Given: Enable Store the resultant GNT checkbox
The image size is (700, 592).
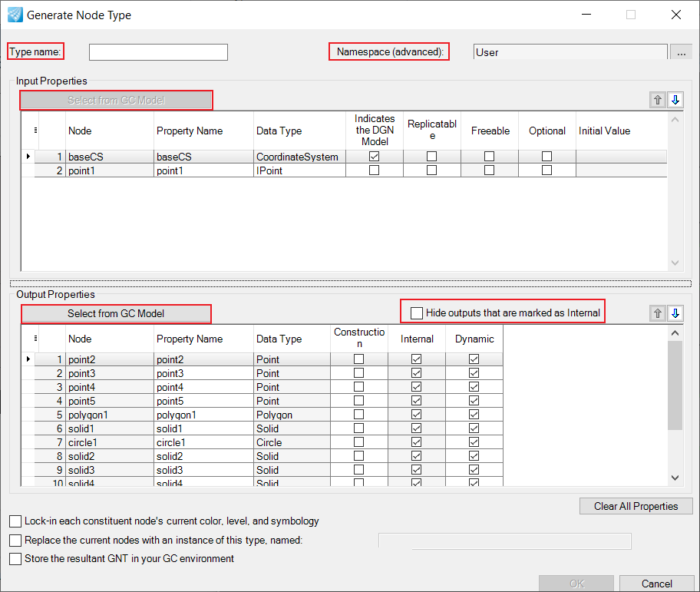Looking at the screenshot, I should pyautogui.click(x=15, y=559).
